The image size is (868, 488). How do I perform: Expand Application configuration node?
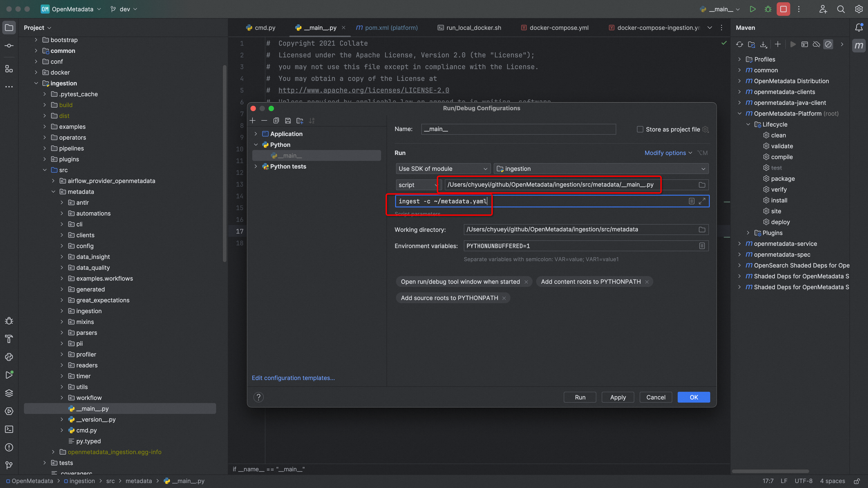click(x=256, y=134)
